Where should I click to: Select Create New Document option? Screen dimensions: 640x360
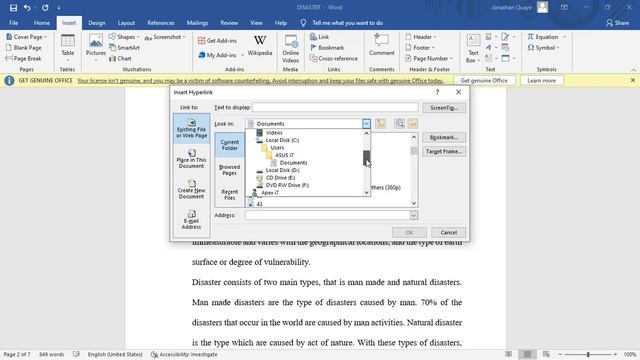[191, 189]
